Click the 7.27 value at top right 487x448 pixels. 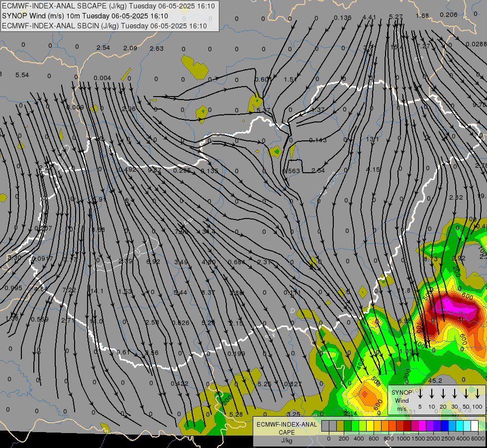[x=423, y=46]
